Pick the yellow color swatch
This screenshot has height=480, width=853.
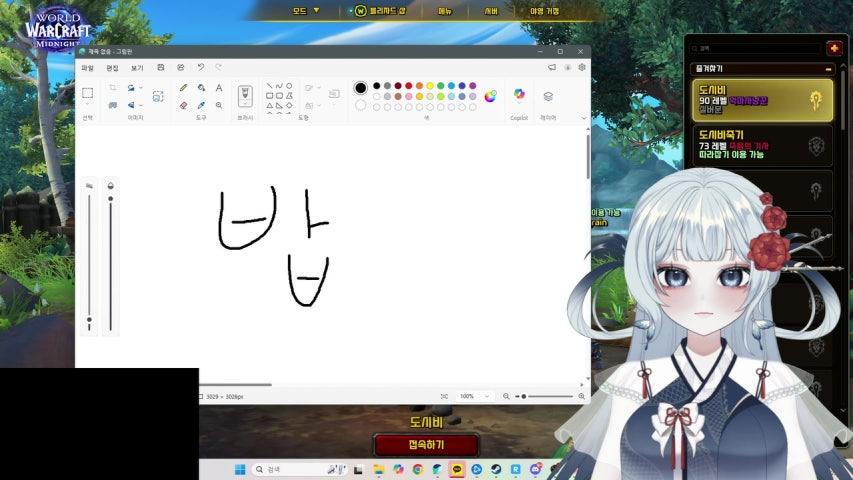pyautogui.click(x=430, y=85)
